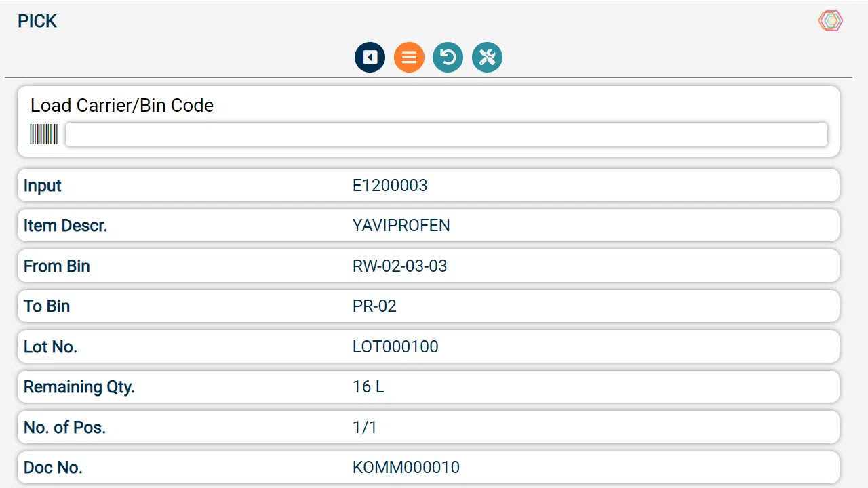Click the PICK page title
Image resolution: width=868 pixels, height=488 pixels.
[x=37, y=22]
